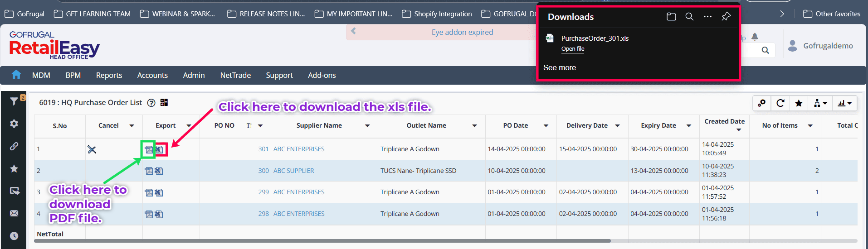Click the notification bell icon
This screenshot has width=868, height=249.
pos(755,37)
